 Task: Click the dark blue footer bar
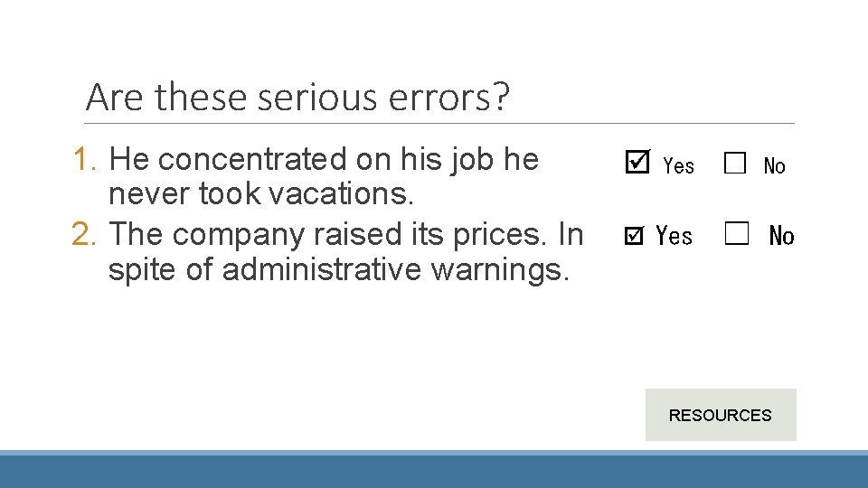pos(434,470)
